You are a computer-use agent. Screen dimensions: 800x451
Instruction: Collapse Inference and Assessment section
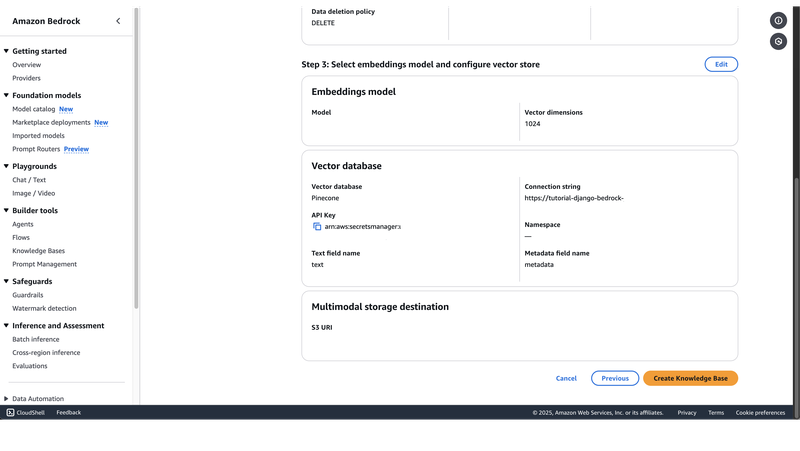click(x=6, y=325)
